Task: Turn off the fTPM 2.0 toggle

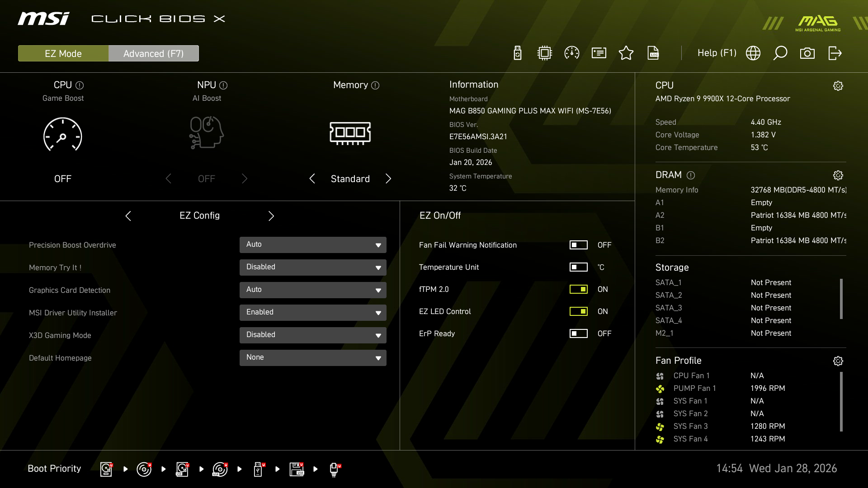Action: (579, 289)
